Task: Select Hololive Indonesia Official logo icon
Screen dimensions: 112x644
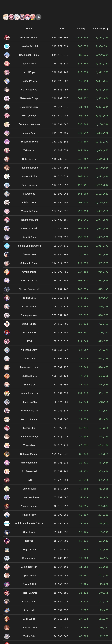Action: 7,523
